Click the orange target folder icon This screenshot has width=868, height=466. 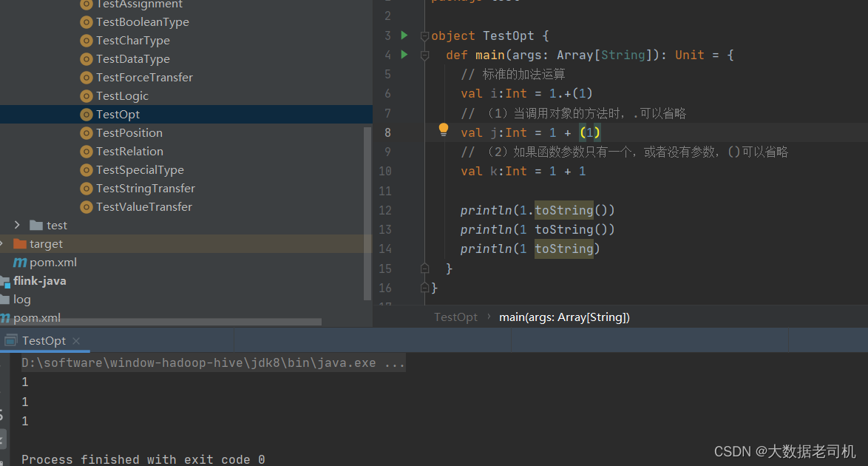(20, 244)
